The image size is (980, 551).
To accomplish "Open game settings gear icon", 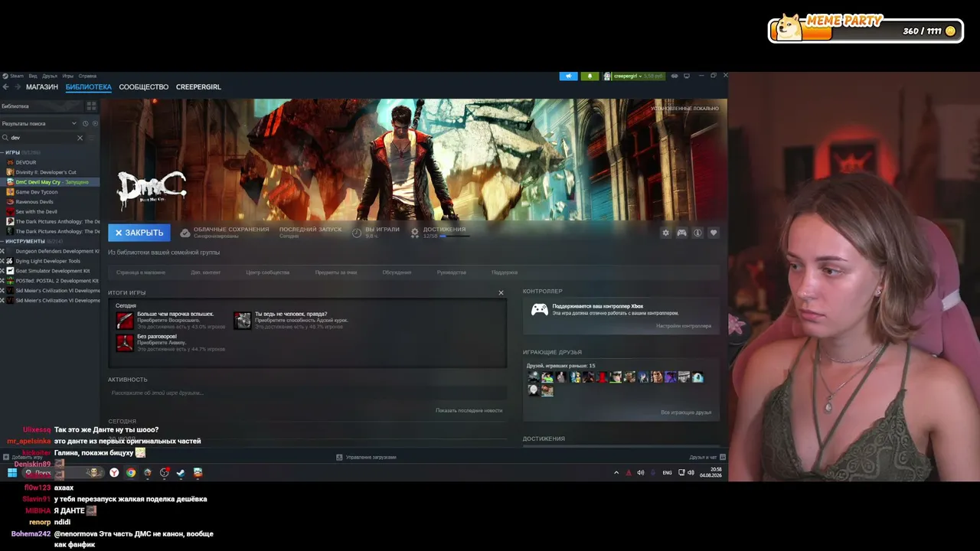I will (x=666, y=233).
